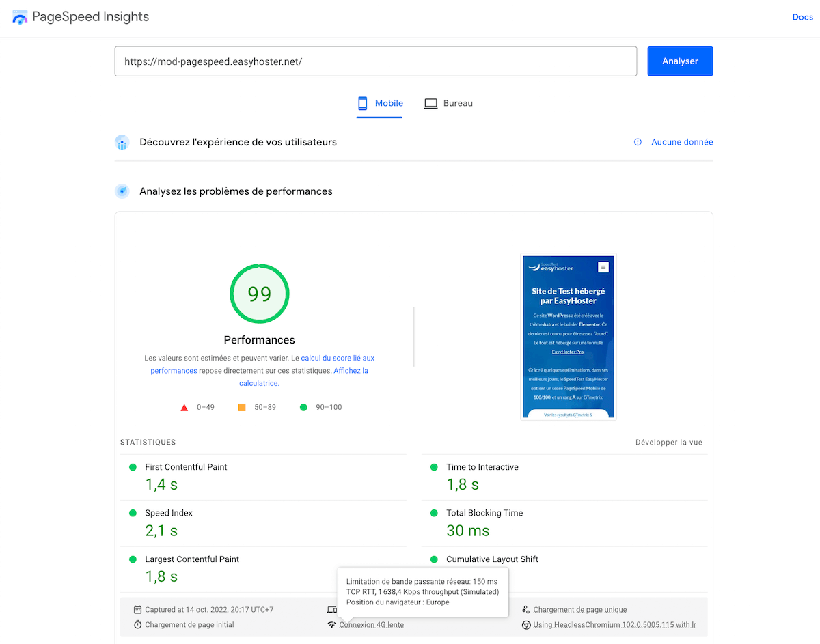
Task: Select the Mobile tab
Action: pyautogui.click(x=380, y=103)
